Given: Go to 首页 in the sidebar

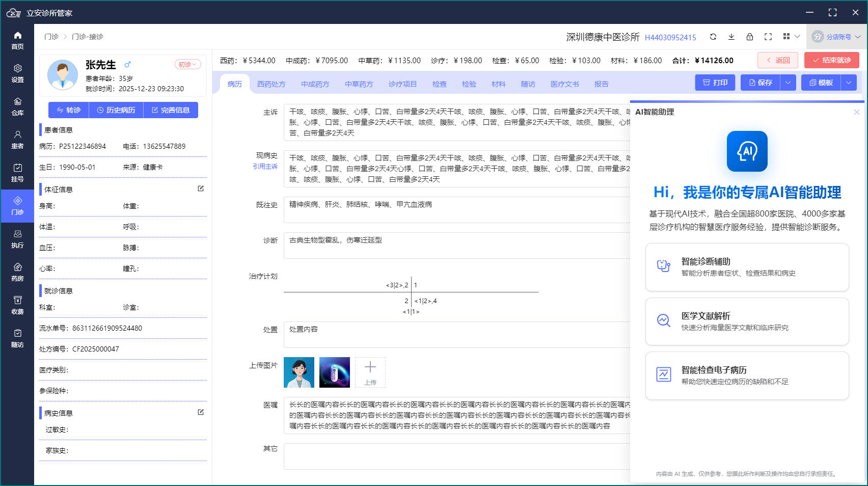Looking at the screenshot, I should click(x=17, y=40).
